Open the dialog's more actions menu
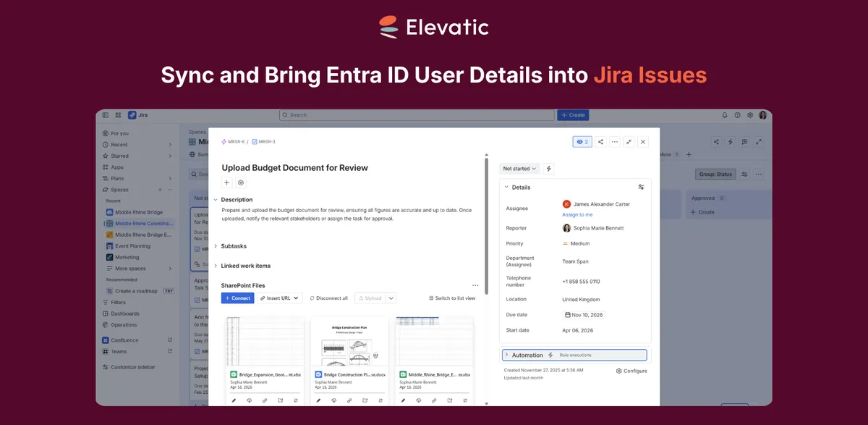This screenshot has width=868, height=425. coord(615,142)
